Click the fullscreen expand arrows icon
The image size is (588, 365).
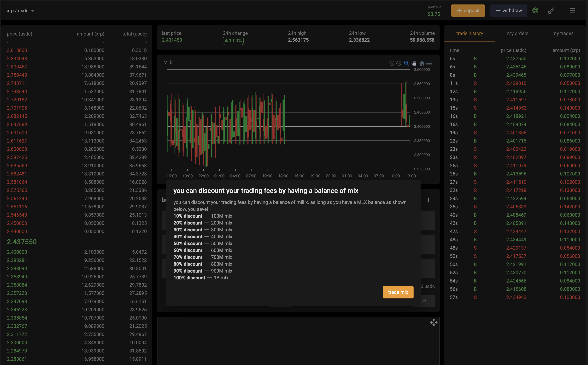(x=551, y=11)
